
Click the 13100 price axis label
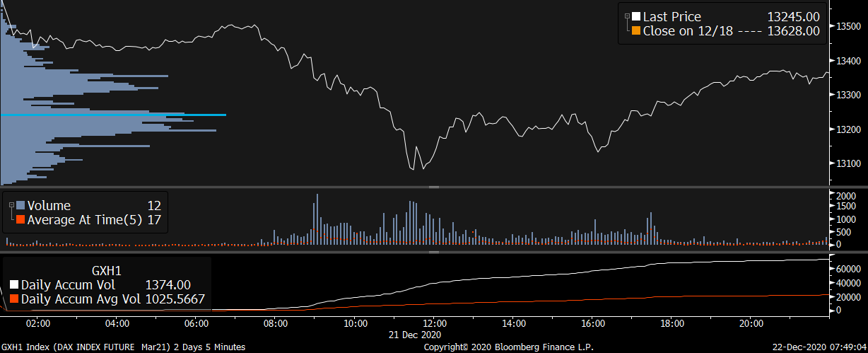click(x=848, y=163)
